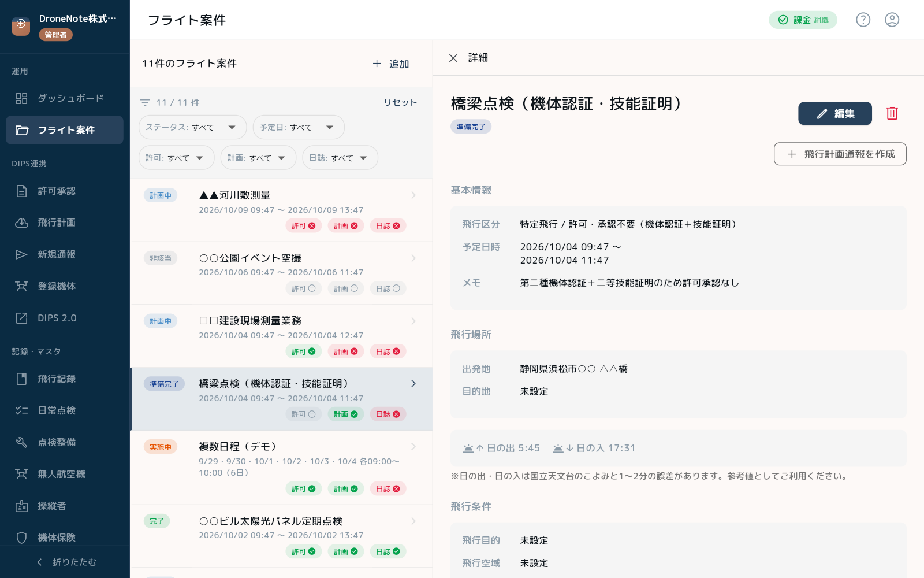Open the user account profile icon
Image resolution: width=924 pixels, height=578 pixels.
[x=892, y=20]
